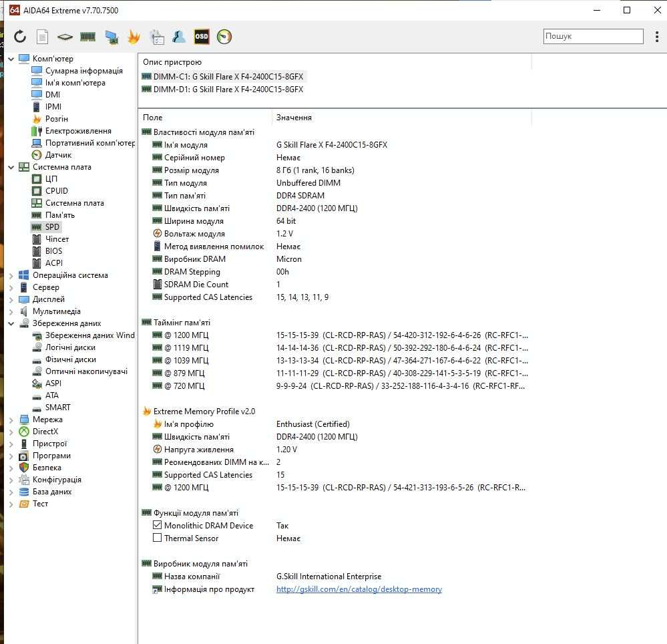Click in the Пошук search field
Viewport: 667px width, 644px height.
593,36
